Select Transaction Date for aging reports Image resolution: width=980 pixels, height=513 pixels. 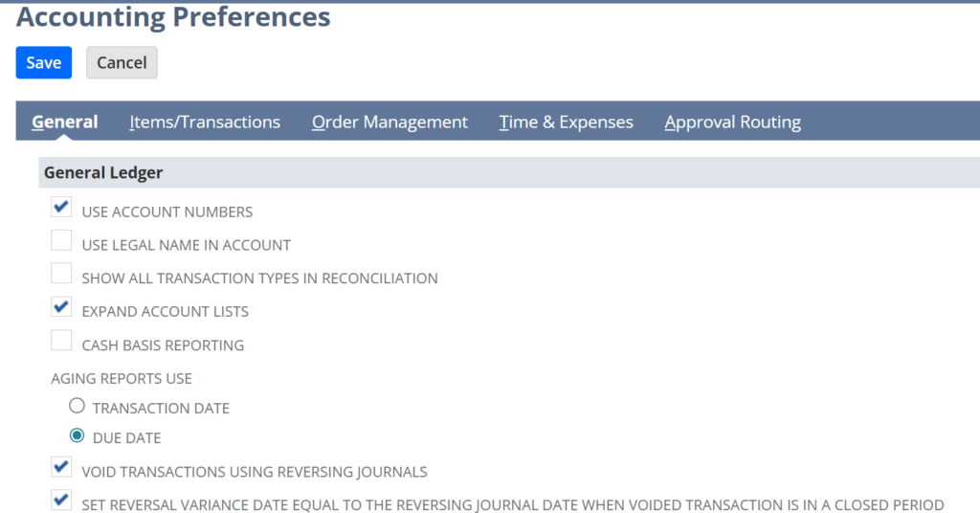[x=77, y=406]
